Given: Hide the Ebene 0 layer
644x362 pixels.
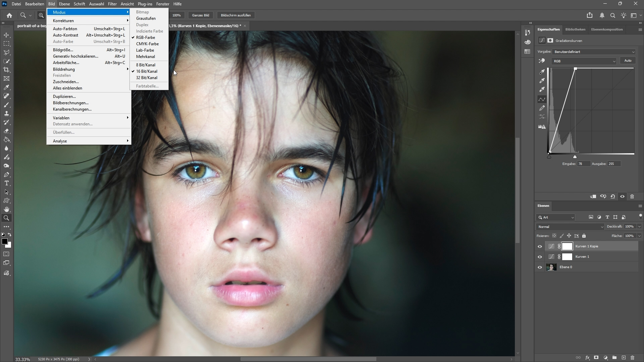Looking at the screenshot, I should click(x=540, y=267).
